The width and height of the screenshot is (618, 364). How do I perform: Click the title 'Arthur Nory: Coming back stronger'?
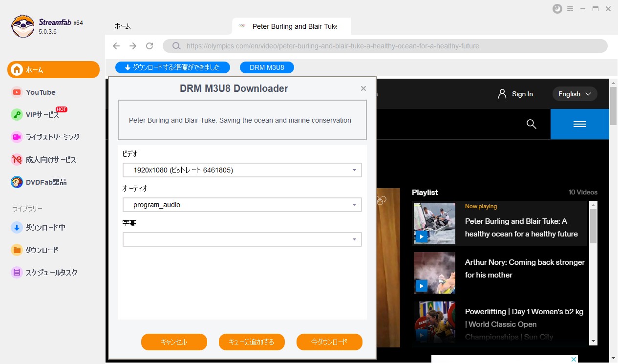pyautogui.click(x=525, y=269)
